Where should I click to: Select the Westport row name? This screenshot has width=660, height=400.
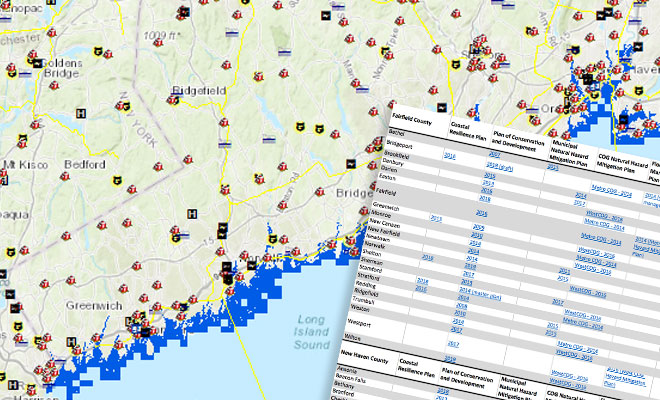click(359, 324)
